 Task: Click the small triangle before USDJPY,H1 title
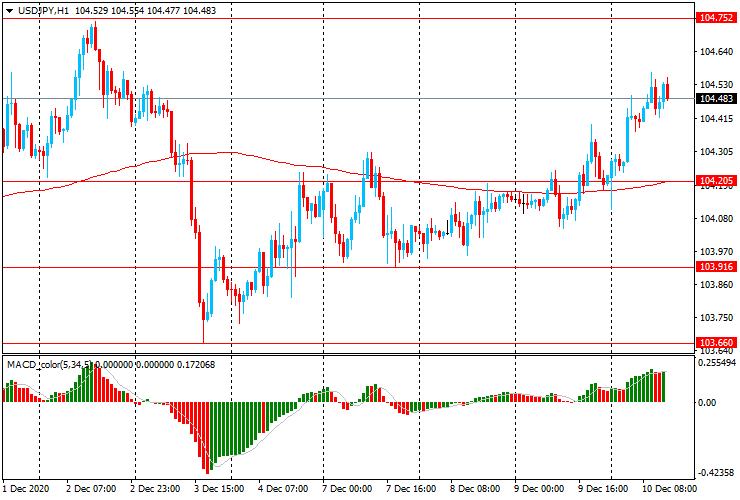coord(9,9)
